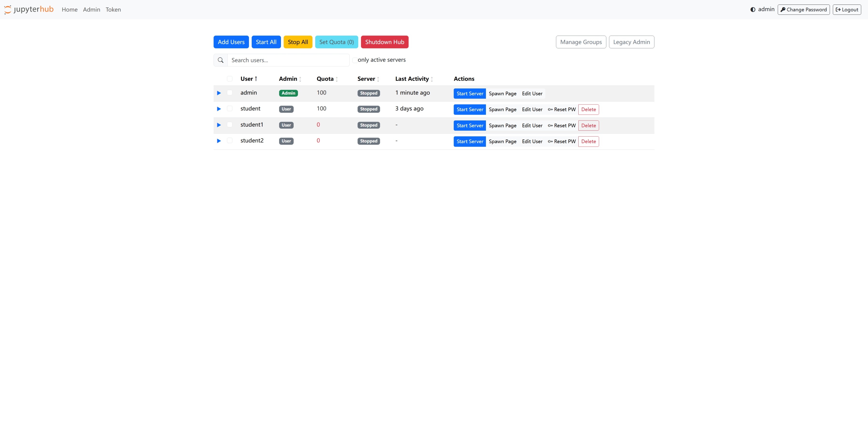Click the Add Users button
This screenshot has height=447, width=868.
[x=231, y=42]
